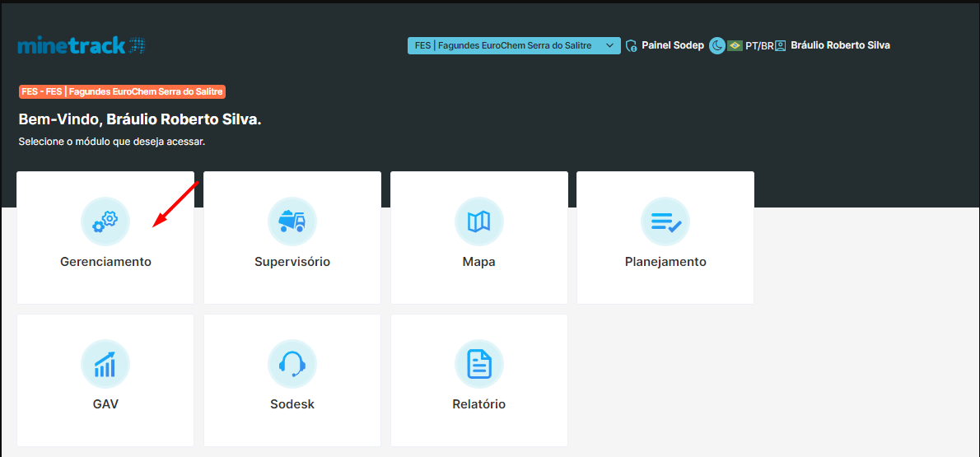The width and height of the screenshot is (980, 457).
Task: Open the Supervisório truck icon
Action: point(292,222)
